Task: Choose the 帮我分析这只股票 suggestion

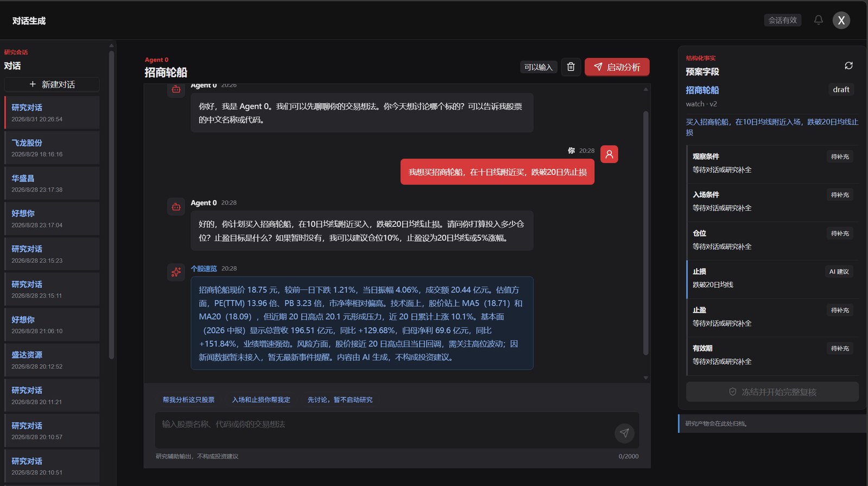Action: point(189,400)
